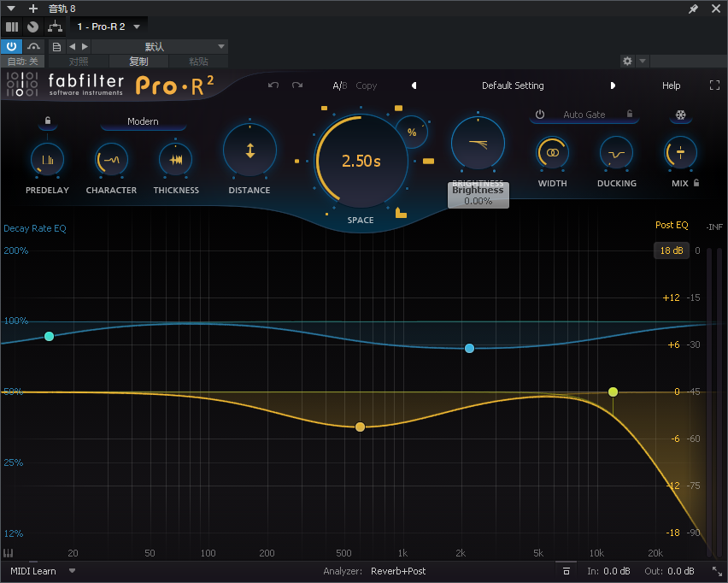Click the resize corner arrow icon
This screenshot has width=728, height=583.
coord(718,571)
